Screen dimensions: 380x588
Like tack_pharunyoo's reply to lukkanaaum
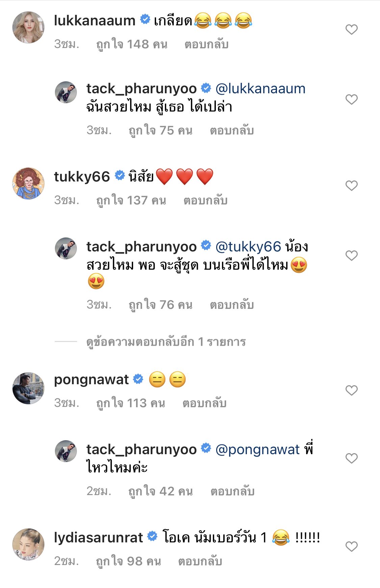click(x=351, y=99)
